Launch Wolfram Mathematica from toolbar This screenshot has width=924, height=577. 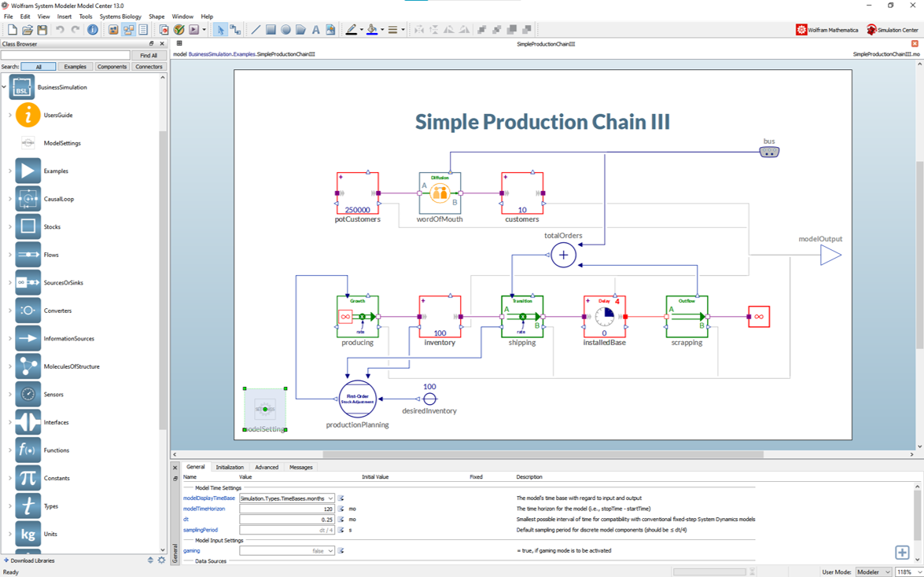coord(826,30)
